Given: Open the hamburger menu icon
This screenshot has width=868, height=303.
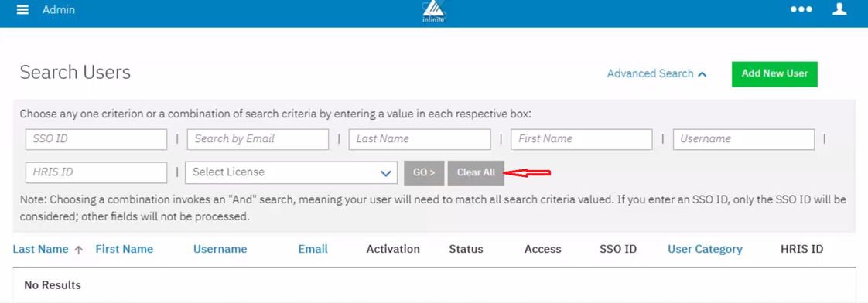Looking at the screenshot, I should pyautogui.click(x=22, y=10).
